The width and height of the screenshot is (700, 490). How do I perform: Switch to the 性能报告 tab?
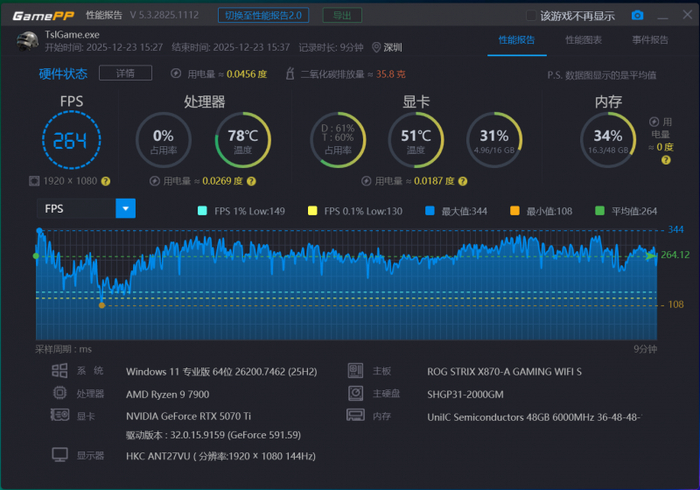[517, 40]
